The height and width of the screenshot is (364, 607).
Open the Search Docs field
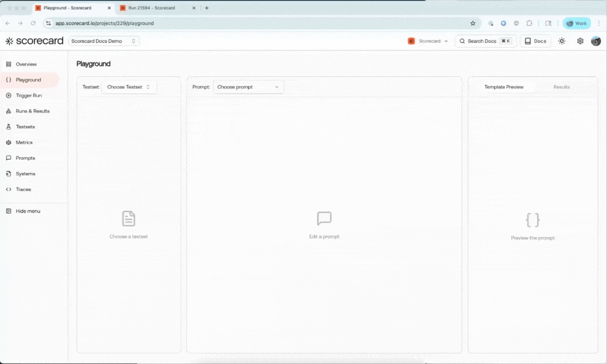click(x=486, y=41)
